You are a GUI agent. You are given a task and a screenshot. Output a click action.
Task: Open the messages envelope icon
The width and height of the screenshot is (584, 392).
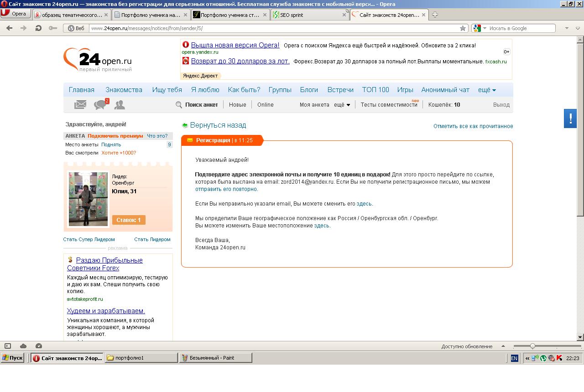(x=80, y=105)
